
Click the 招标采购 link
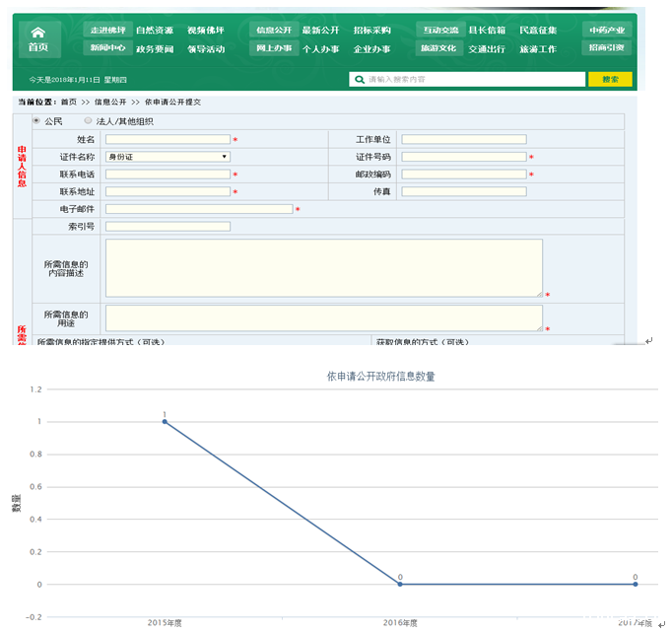(371, 31)
